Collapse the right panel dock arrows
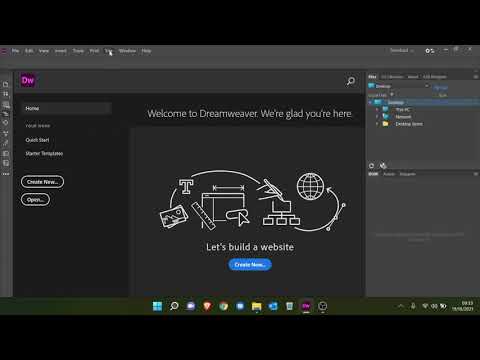Image resolution: width=480 pixels, height=360 pixels. coord(476,71)
